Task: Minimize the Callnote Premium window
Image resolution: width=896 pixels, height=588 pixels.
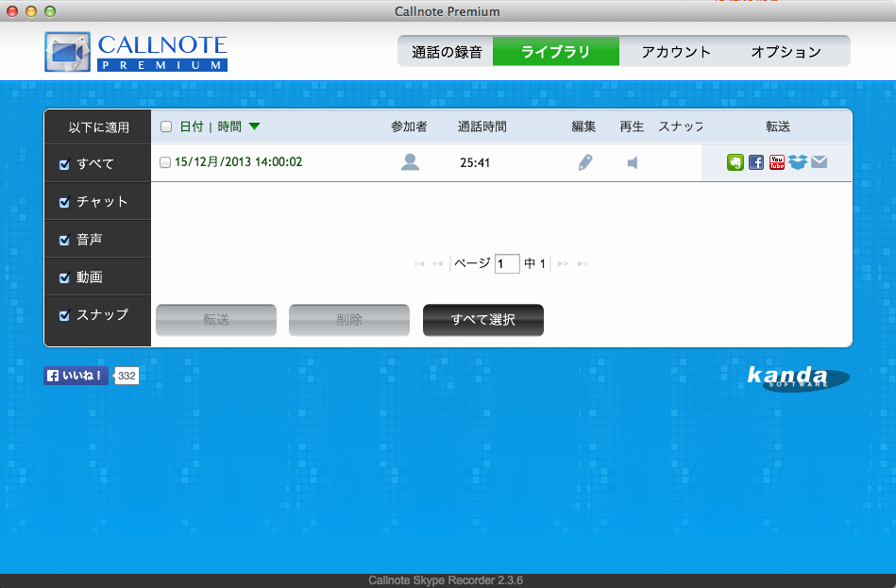Action: (31, 11)
